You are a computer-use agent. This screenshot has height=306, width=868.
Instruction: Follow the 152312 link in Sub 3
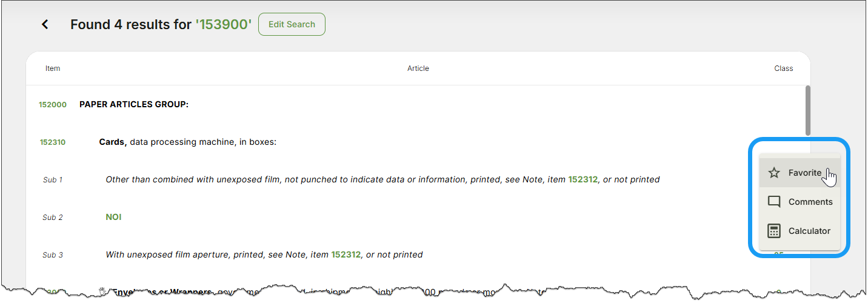tap(346, 254)
